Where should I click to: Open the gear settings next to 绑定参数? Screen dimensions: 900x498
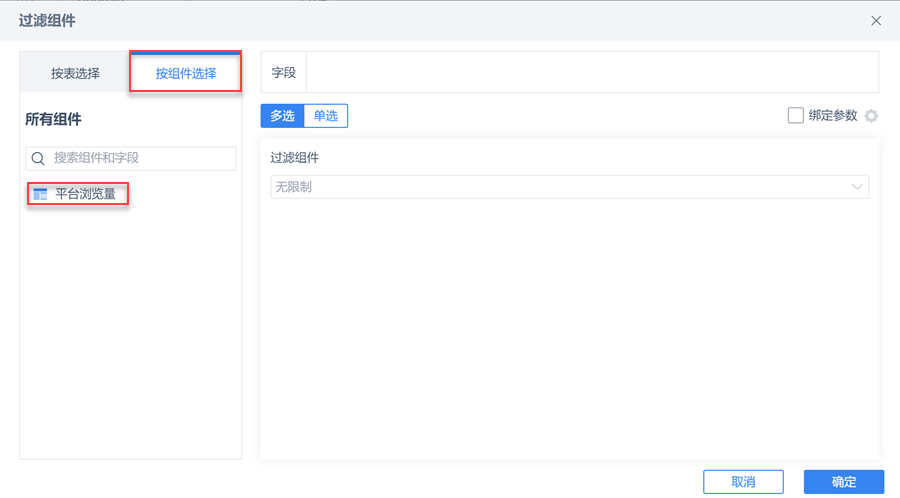click(x=871, y=116)
